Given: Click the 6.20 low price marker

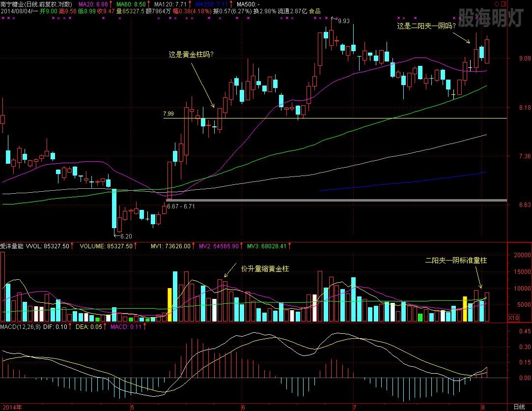Looking at the screenshot, I should (126, 236).
